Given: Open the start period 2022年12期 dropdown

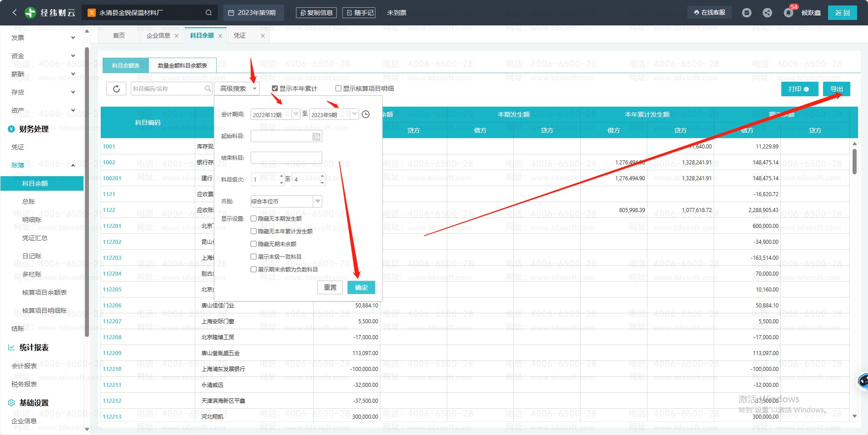Looking at the screenshot, I should [x=296, y=114].
